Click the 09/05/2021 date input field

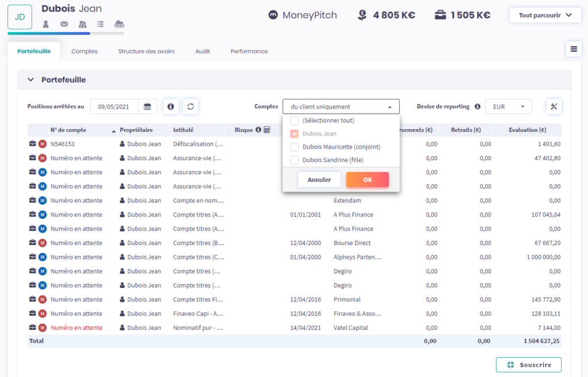tap(114, 106)
